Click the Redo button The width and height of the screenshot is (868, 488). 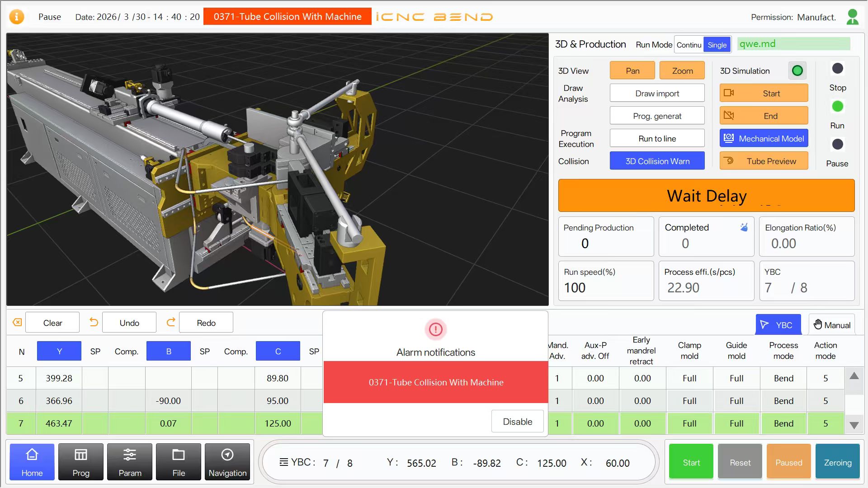point(206,323)
